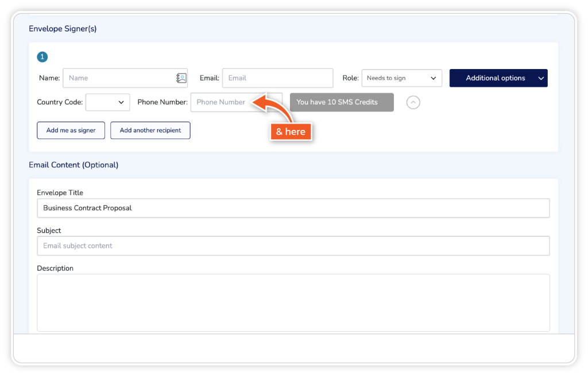Click 'You have 10 SMS Credits' badge
Viewport: 588px width, 376px height.
pyautogui.click(x=342, y=102)
